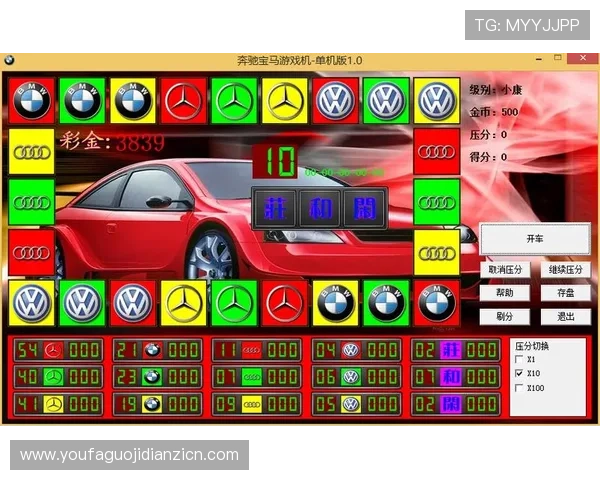
Task: Pick the Audi bet slot with odds 11
Action: tap(254, 350)
